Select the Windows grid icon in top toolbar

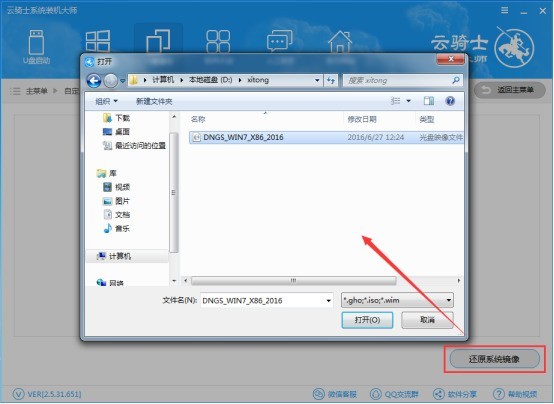click(x=98, y=42)
